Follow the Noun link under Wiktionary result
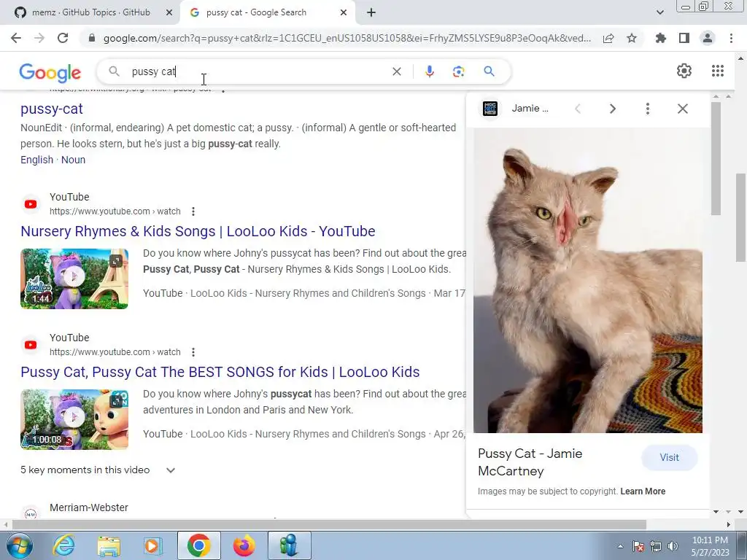Image resolution: width=747 pixels, height=560 pixels. click(x=74, y=160)
